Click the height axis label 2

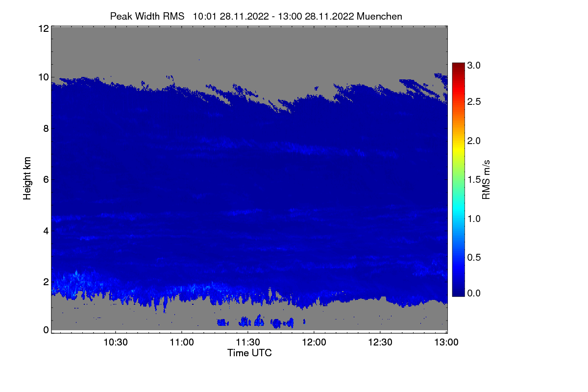click(45, 282)
